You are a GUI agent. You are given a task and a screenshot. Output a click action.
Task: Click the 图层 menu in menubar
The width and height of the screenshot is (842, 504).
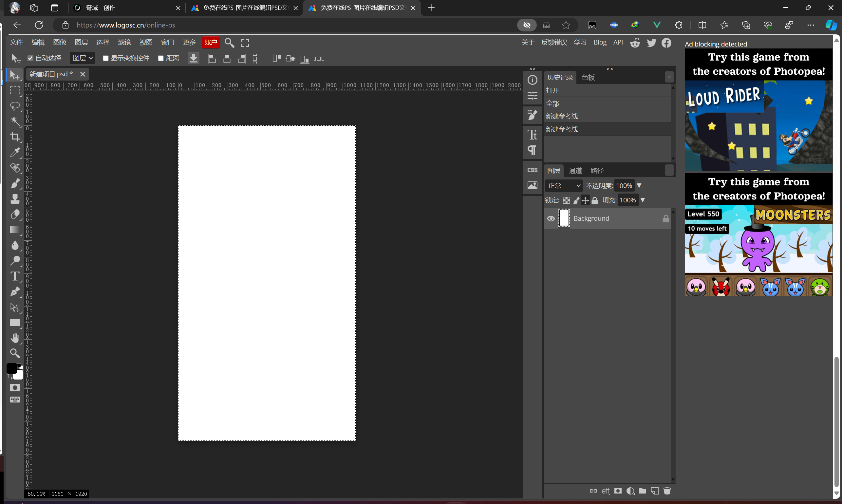tap(80, 42)
